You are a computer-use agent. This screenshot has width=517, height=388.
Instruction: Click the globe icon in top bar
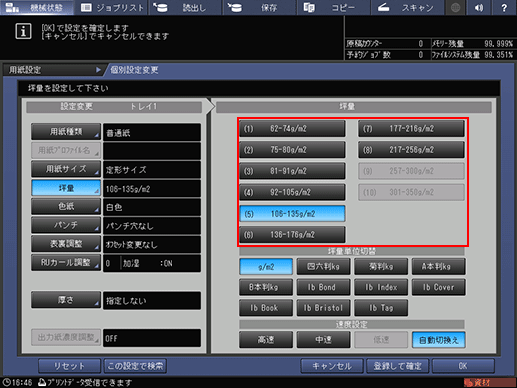tap(455, 7)
